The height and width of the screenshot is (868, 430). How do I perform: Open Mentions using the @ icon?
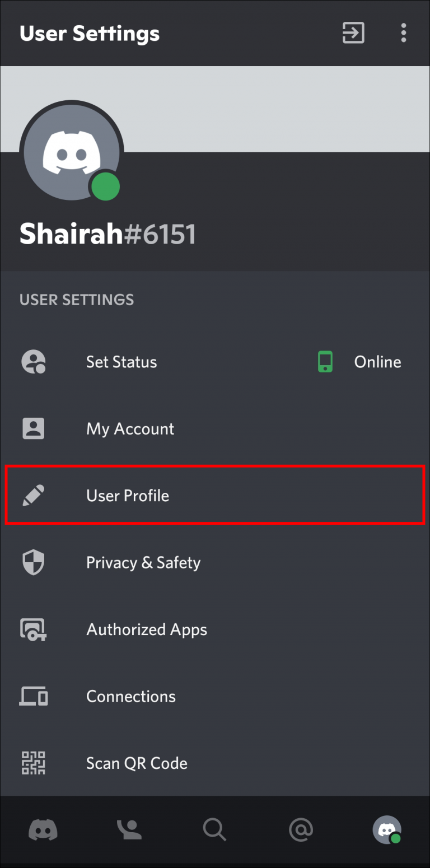point(301,830)
